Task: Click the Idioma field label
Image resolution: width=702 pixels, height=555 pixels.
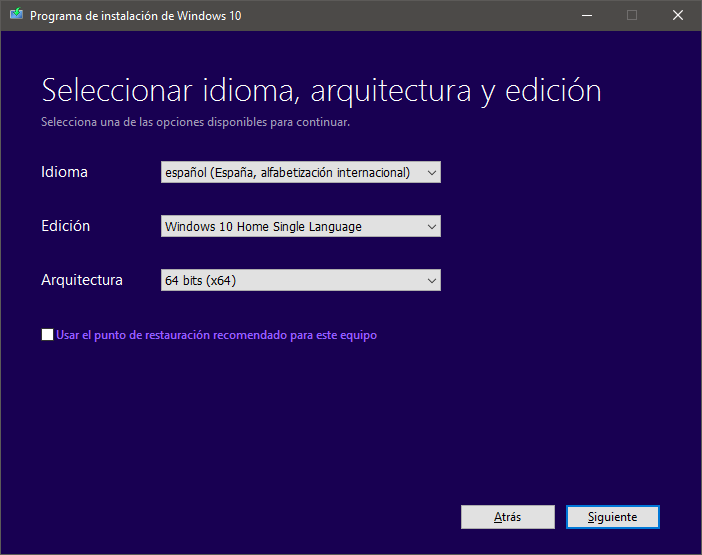Action: 64,172
